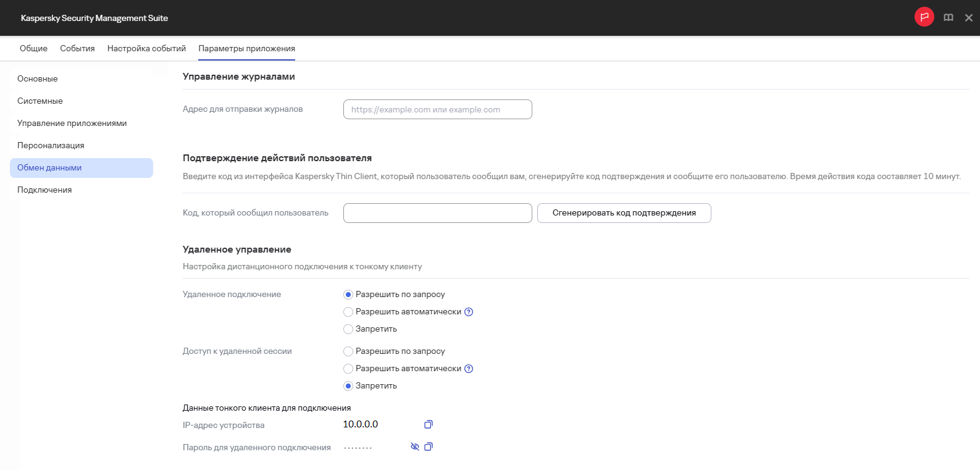Open help for remote connection auto-allow
980x470 pixels.
click(x=469, y=312)
